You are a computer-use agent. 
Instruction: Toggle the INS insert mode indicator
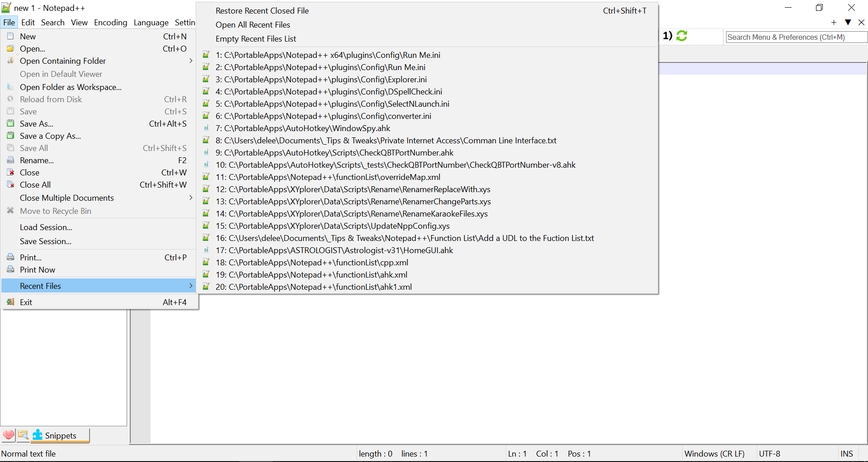coord(846,453)
